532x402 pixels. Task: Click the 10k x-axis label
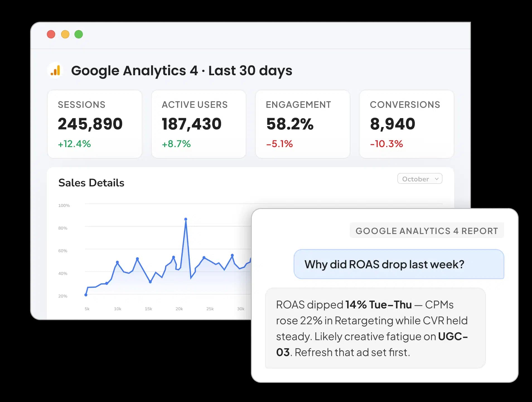point(118,309)
